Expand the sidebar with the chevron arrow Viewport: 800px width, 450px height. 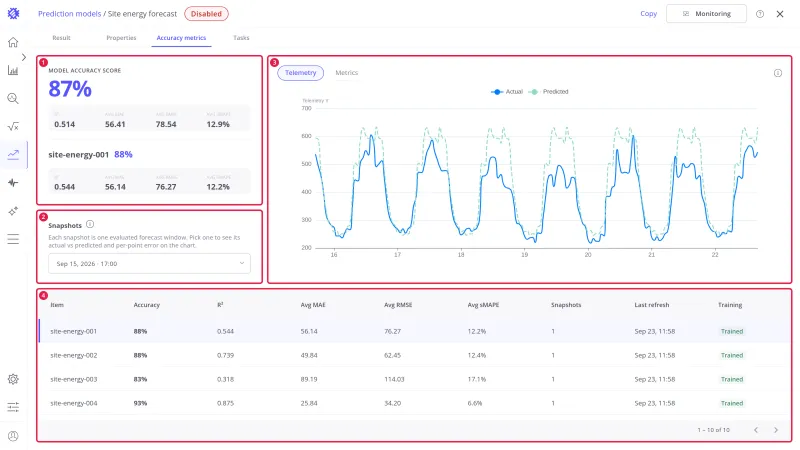(x=23, y=57)
